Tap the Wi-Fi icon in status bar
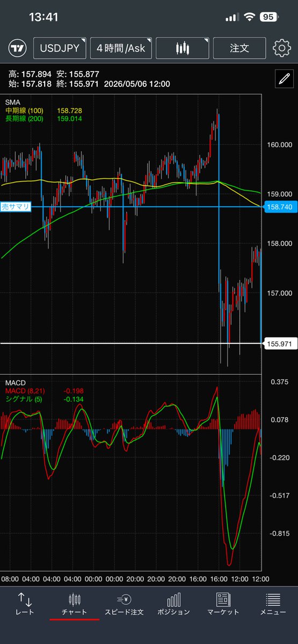The width and height of the screenshot is (298, 644). [x=249, y=17]
